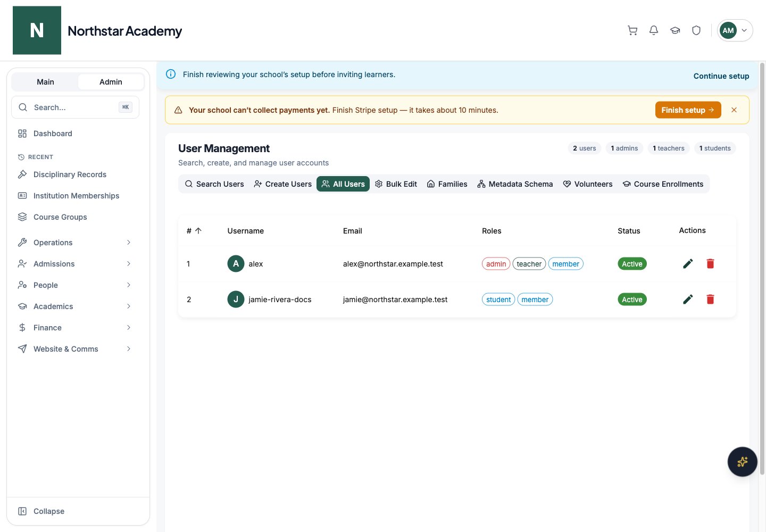Open the Search Users tab
Viewport: 766px width, 532px height.
[x=214, y=184]
